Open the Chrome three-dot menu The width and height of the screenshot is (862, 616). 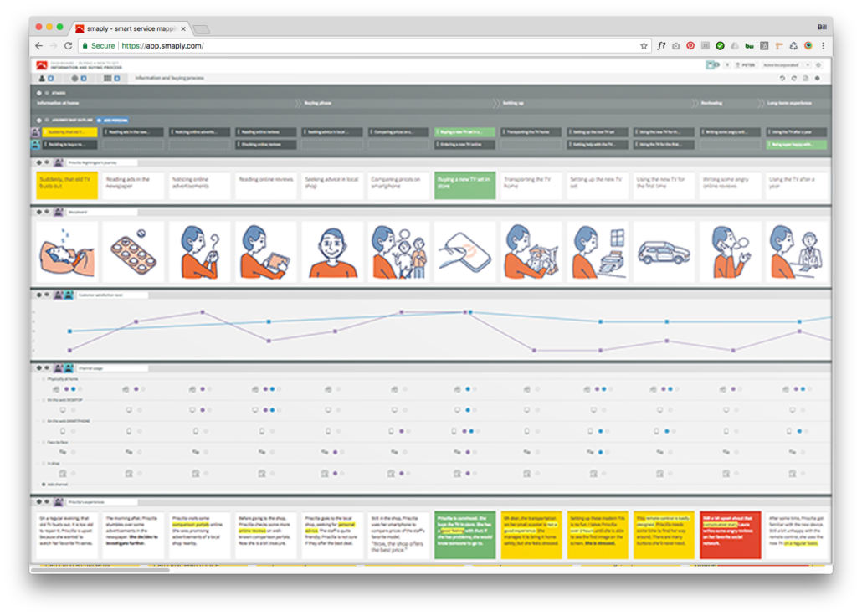click(x=823, y=46)
